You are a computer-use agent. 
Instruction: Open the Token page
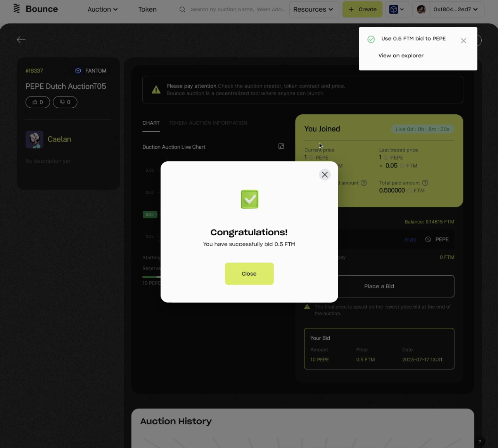147,9
